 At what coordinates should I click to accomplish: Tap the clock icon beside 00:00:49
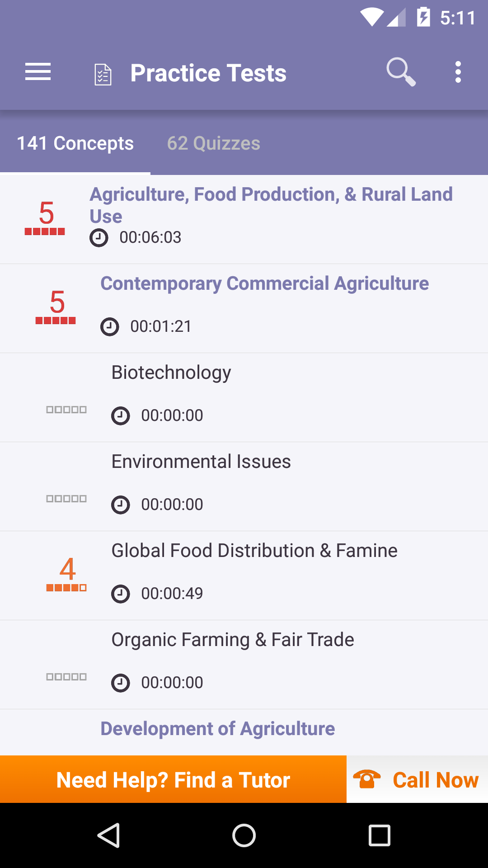tap(121, 594)
